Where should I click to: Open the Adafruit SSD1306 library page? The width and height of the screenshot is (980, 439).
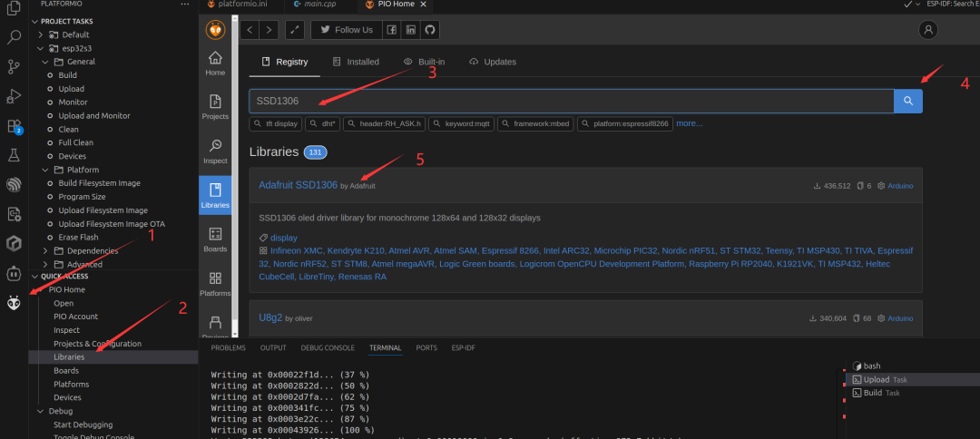[299, 185]
